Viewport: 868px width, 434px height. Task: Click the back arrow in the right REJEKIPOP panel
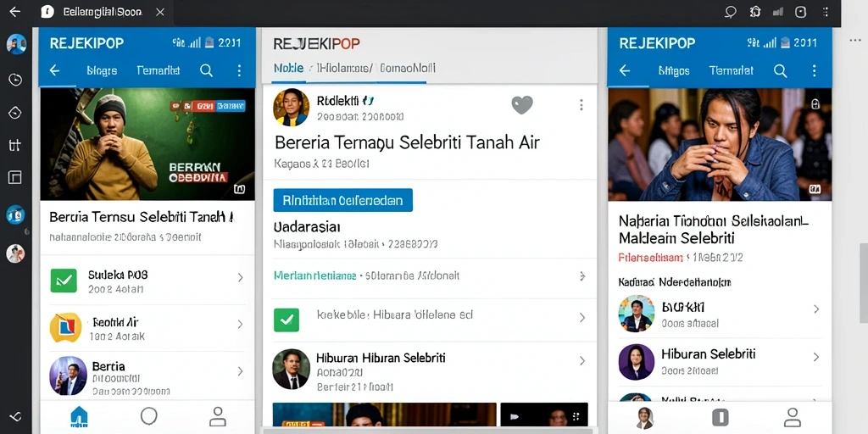point(625,70)
